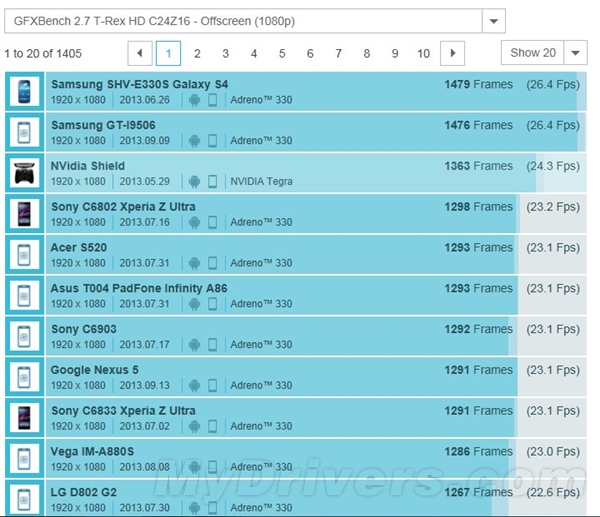Jump to page 10
The image size is (600, 517).
(x=424, y=54)
